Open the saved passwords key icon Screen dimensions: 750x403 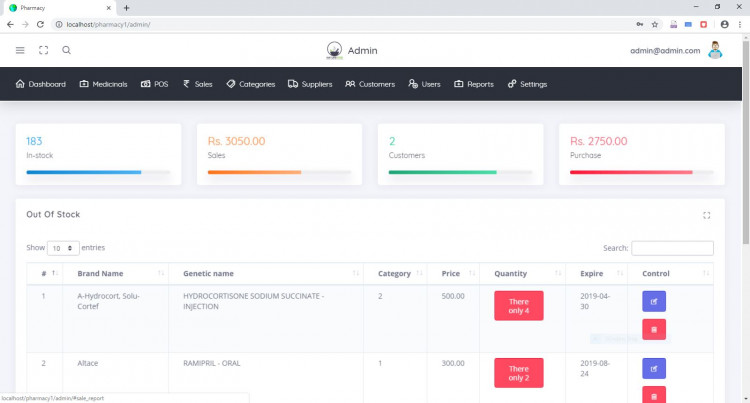640,24
